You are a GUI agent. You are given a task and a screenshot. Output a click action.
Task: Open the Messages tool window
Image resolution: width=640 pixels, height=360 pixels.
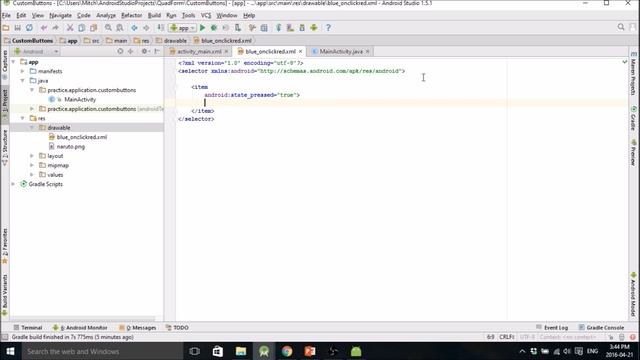(138, 327)
